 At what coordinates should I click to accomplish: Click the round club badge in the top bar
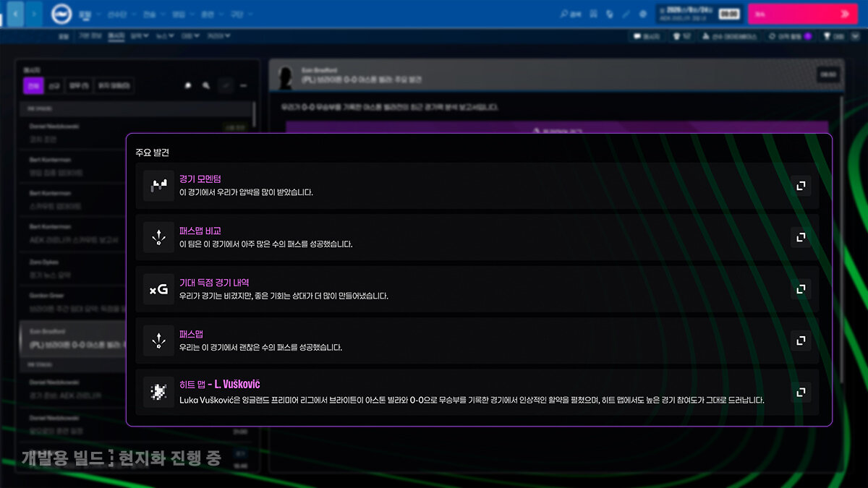point(61,13)
